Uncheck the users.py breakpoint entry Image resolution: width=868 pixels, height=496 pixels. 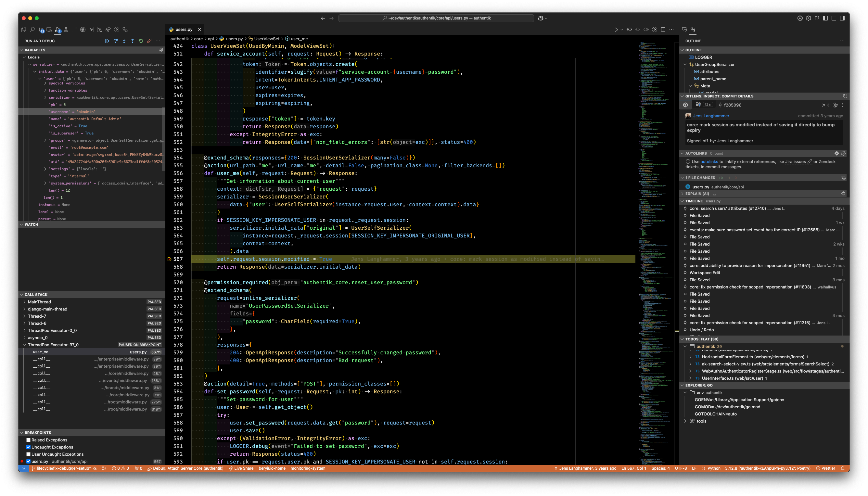click(29, 461)
